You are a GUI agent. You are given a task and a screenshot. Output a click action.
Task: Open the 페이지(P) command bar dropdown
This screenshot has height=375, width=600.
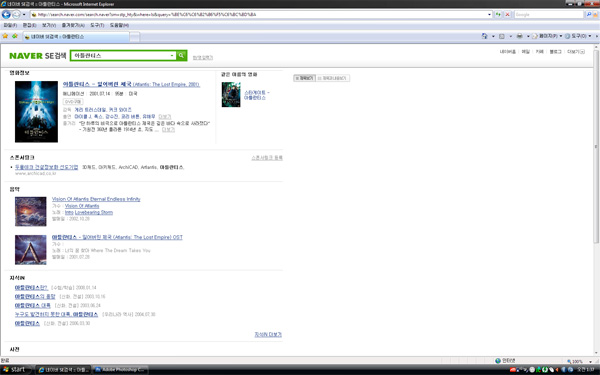tap(547, 36)
